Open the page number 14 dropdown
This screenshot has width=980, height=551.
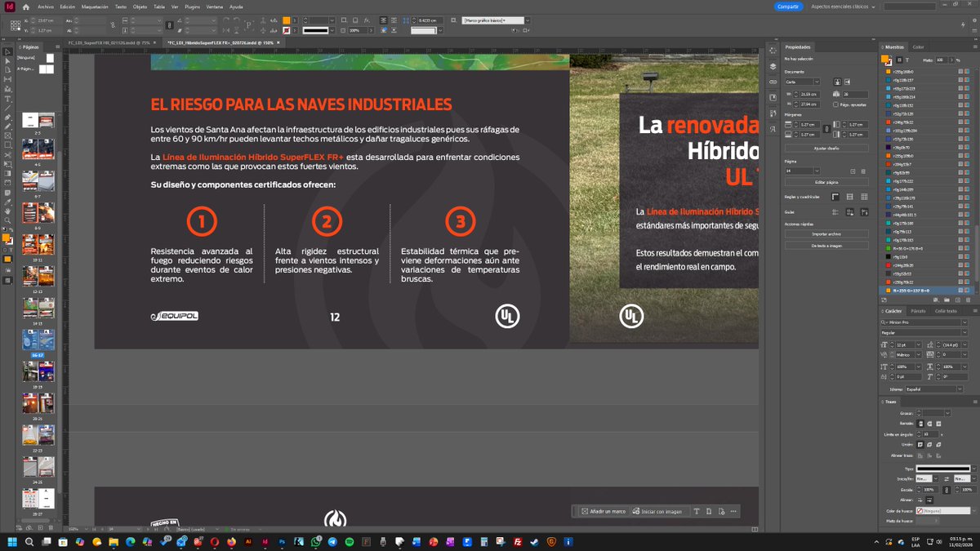click(x=816, y=171)
